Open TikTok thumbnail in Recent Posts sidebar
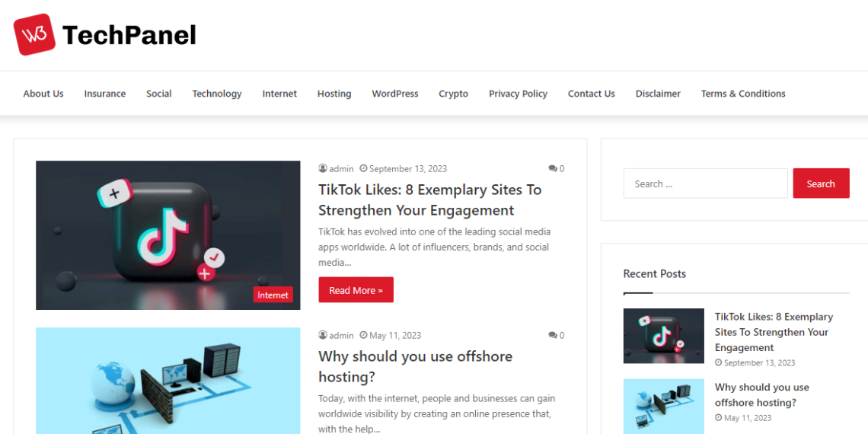This screenshot has height=434, width=868. coord(663,336)
